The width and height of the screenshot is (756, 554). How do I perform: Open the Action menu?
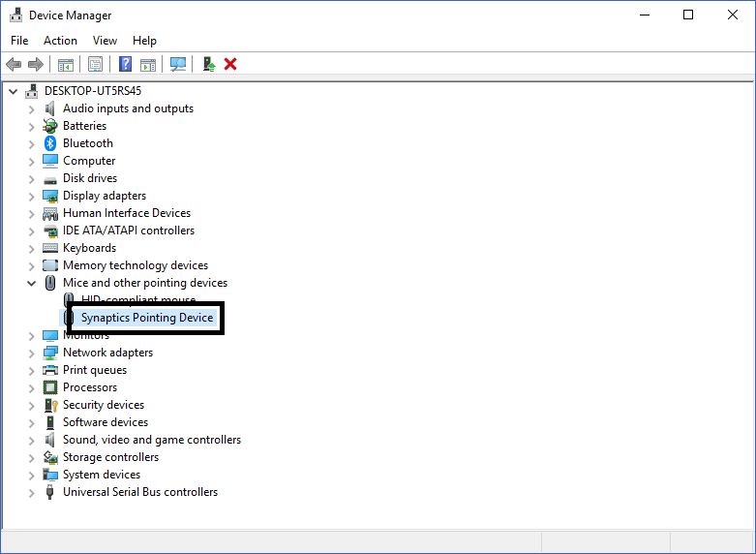coord(60,41)
